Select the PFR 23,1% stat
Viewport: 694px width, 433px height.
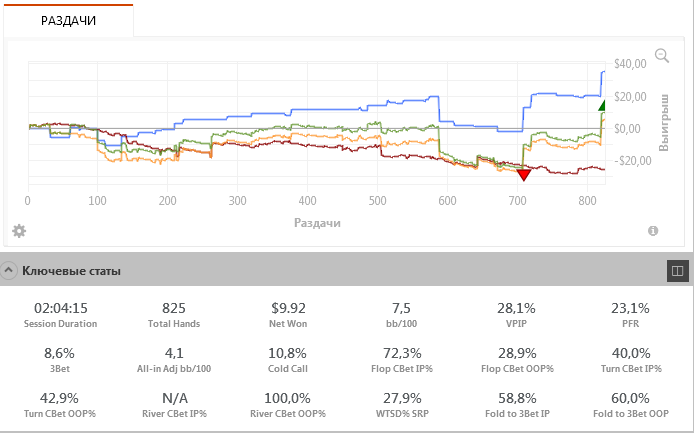(631, 314)
